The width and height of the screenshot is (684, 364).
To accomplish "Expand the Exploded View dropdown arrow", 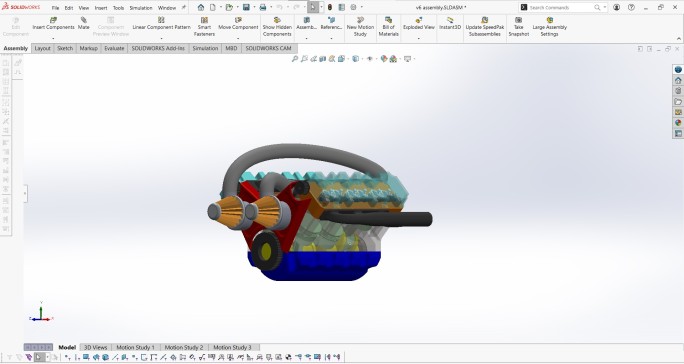I will [x=419, y=38].
